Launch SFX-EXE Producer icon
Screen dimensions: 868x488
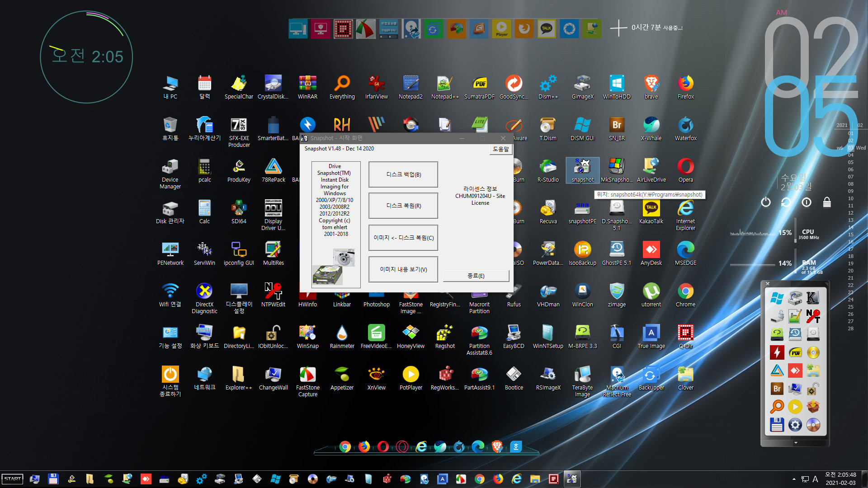pyautogui.click(x=239, y=132)
